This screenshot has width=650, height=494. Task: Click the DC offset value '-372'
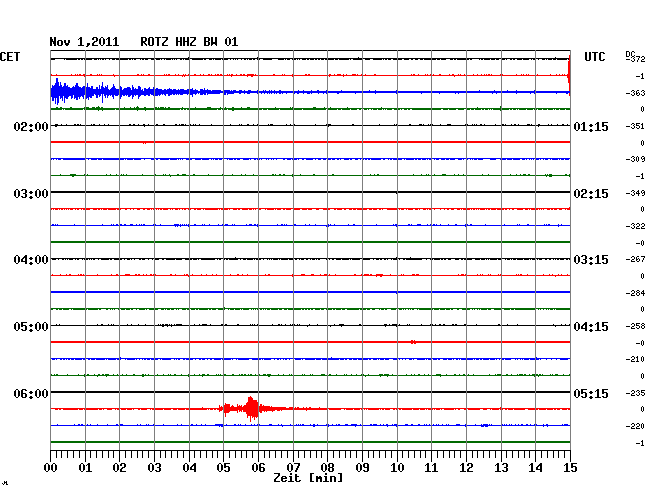coord(636,59)
